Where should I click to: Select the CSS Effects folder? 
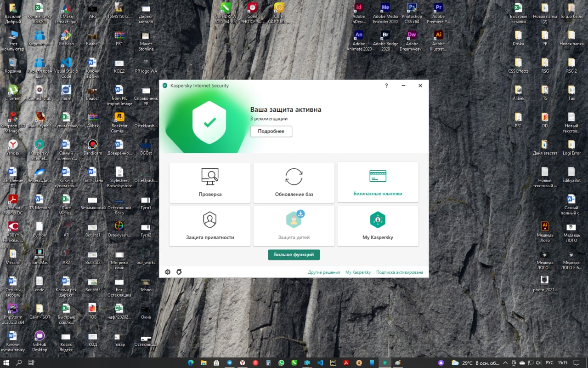click(518, 65)
